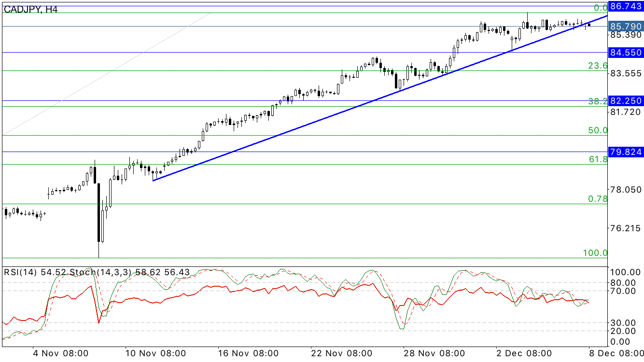Click the 100.0 Fibonacci level label
This screenshot has width=644, height=362.
click(x=595, y=253)
